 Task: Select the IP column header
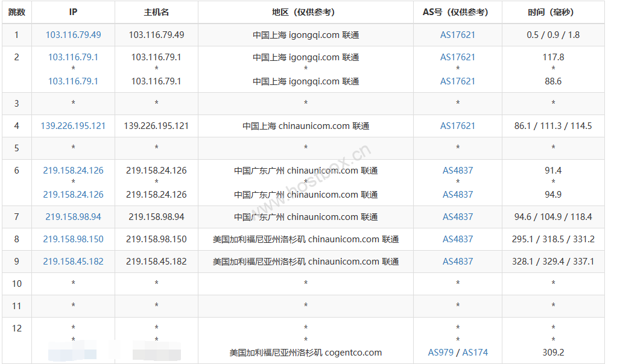pyautogui.click(x=73, y=11)
